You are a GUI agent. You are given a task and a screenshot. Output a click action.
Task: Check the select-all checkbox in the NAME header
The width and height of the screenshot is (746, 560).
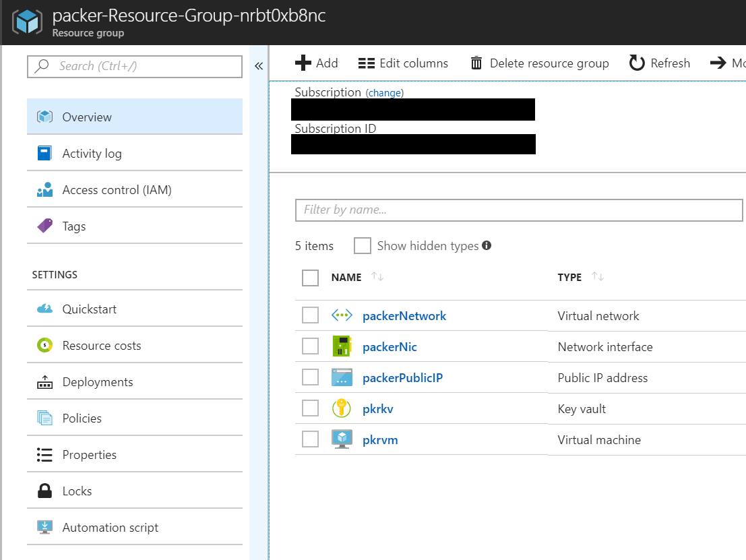pyautogui.click(x=310, y=278)
